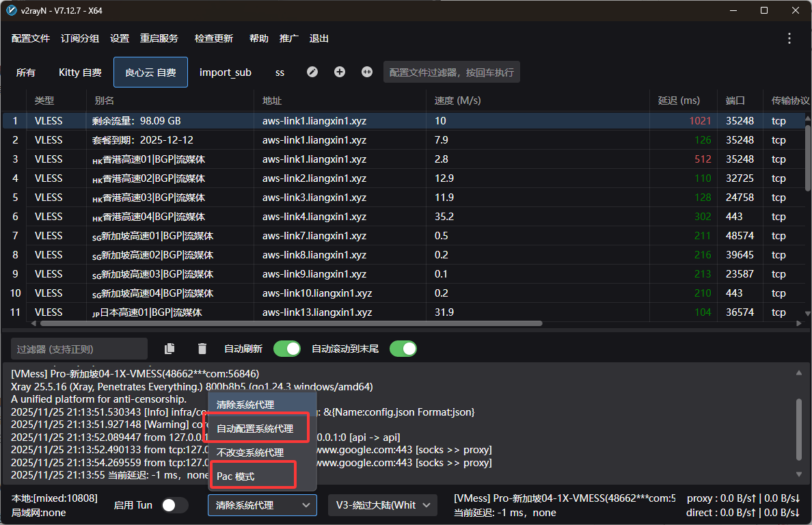The width and height of the screenshot is (812, 525).
Task: Select 自动配置系统代理 from the dropdown list
Action: (x=256, y=429)
